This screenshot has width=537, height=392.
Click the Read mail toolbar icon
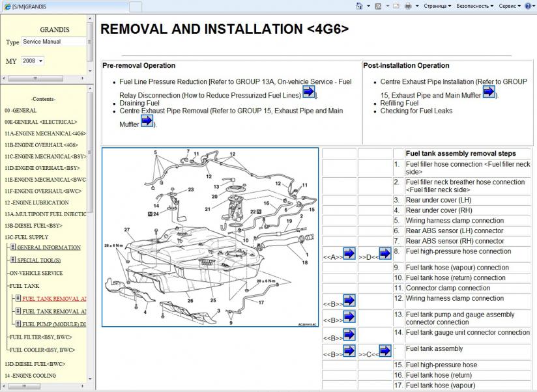396,6
